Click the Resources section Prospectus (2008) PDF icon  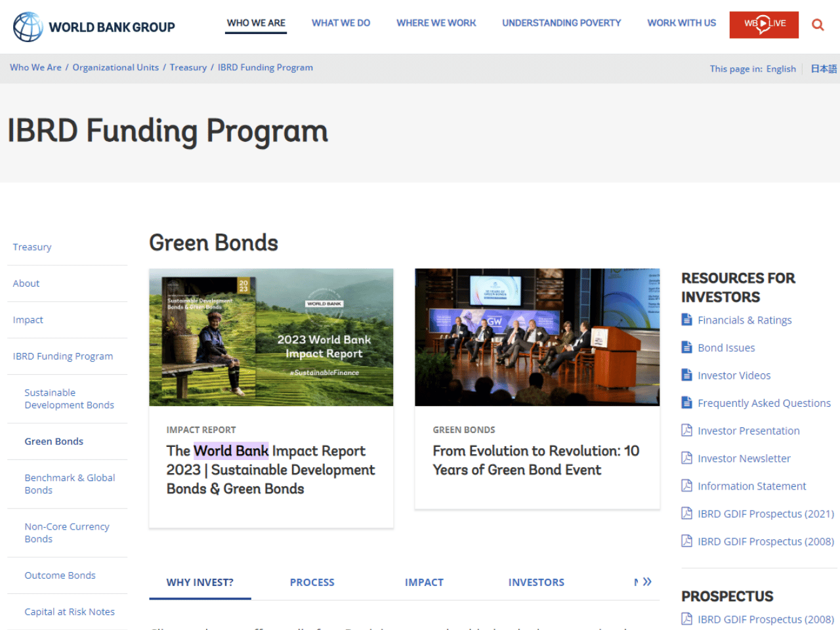click(x=686, y=540)
